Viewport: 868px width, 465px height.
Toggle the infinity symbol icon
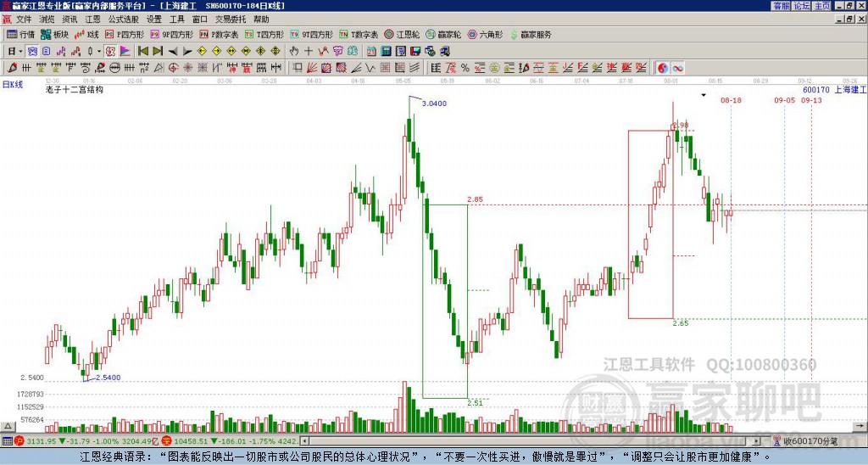677,68
